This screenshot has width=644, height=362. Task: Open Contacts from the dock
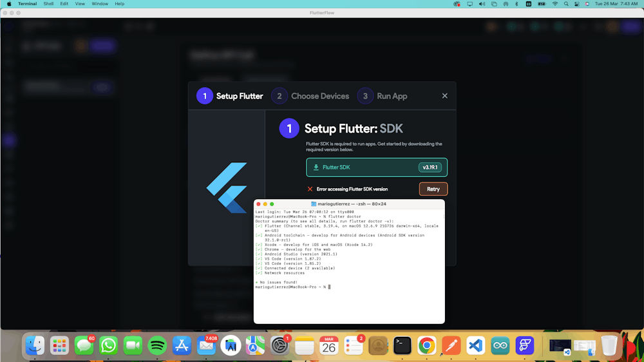(378, 345)
